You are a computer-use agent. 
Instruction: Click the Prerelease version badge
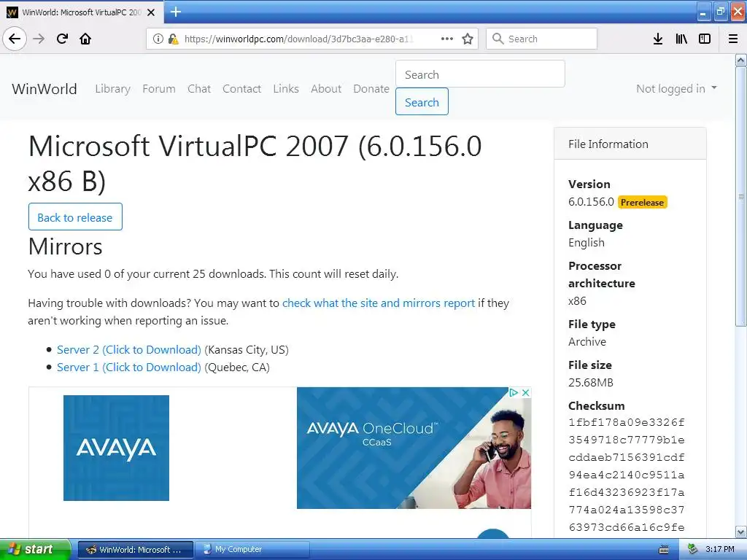coord(642,203)
